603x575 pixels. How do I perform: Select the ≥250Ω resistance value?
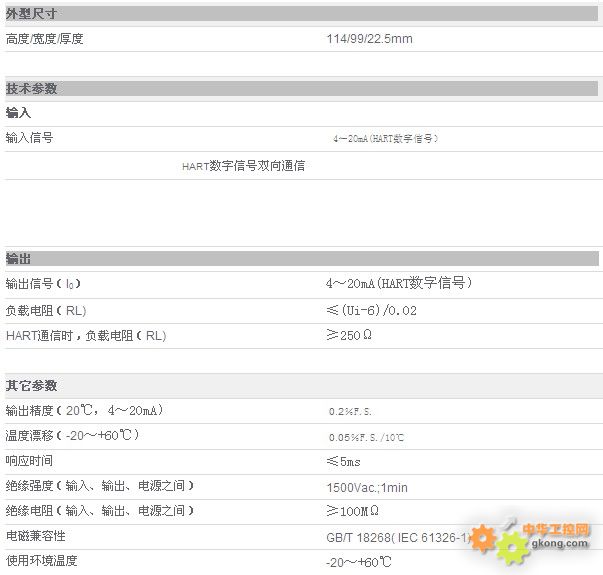[x=350, y=336]
